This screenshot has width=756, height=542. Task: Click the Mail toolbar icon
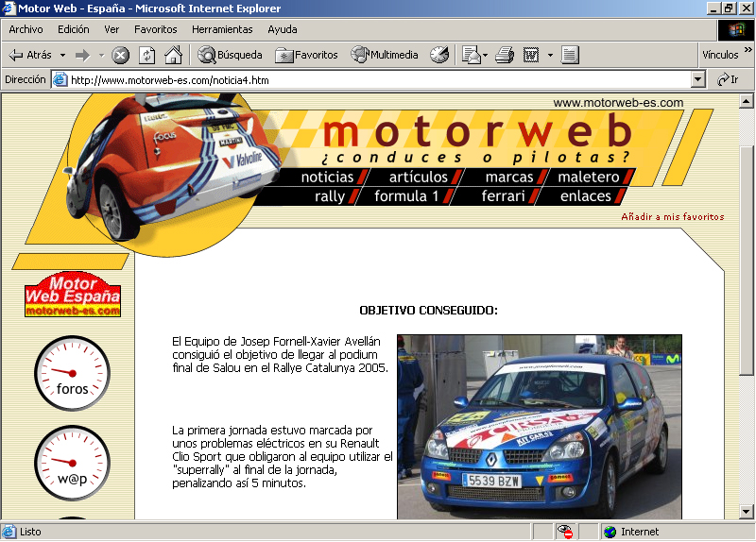pyautogui.click(x=472, y=55)
